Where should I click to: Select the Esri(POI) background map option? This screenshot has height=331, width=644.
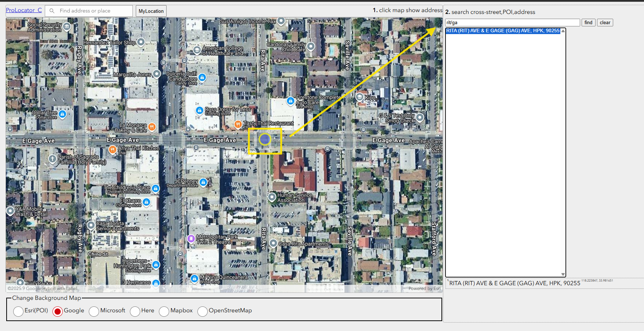tap(18, 311)
